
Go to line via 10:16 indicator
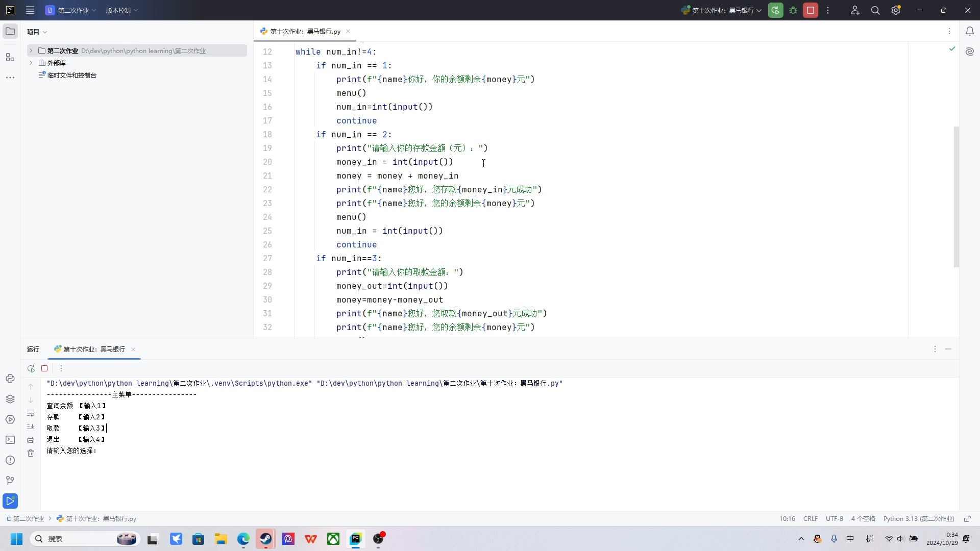pos(787,519)
